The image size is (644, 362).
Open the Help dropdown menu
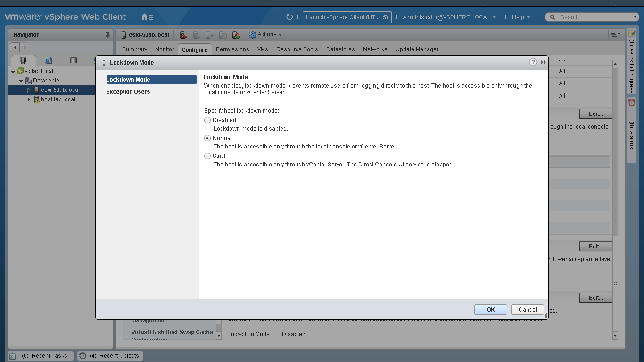[520, 17]
